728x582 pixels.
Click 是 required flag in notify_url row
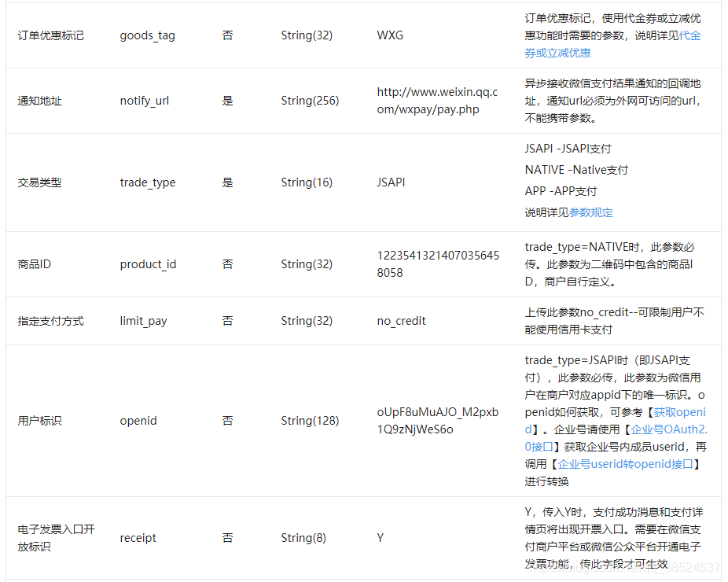coord(227,101)
